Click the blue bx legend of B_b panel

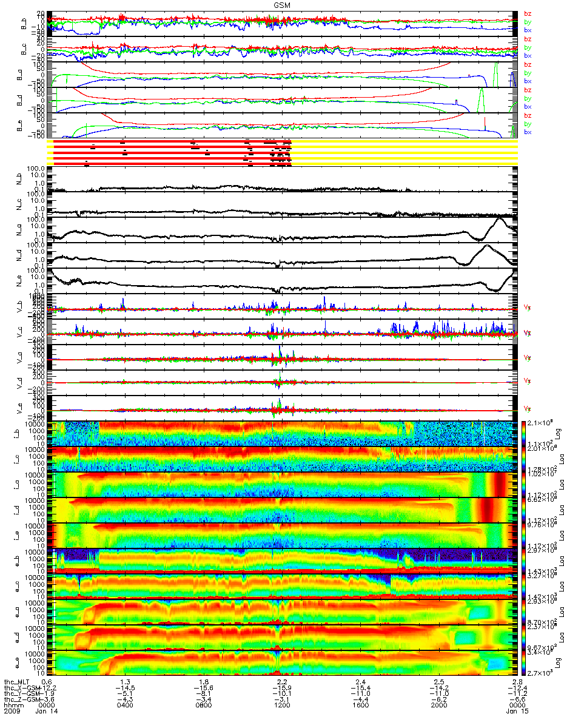528,30
